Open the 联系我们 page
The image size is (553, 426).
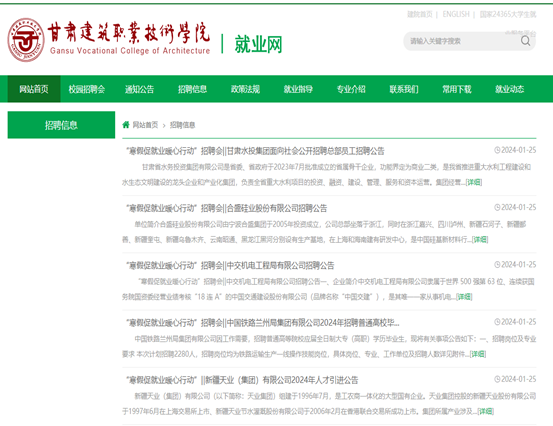404,89
